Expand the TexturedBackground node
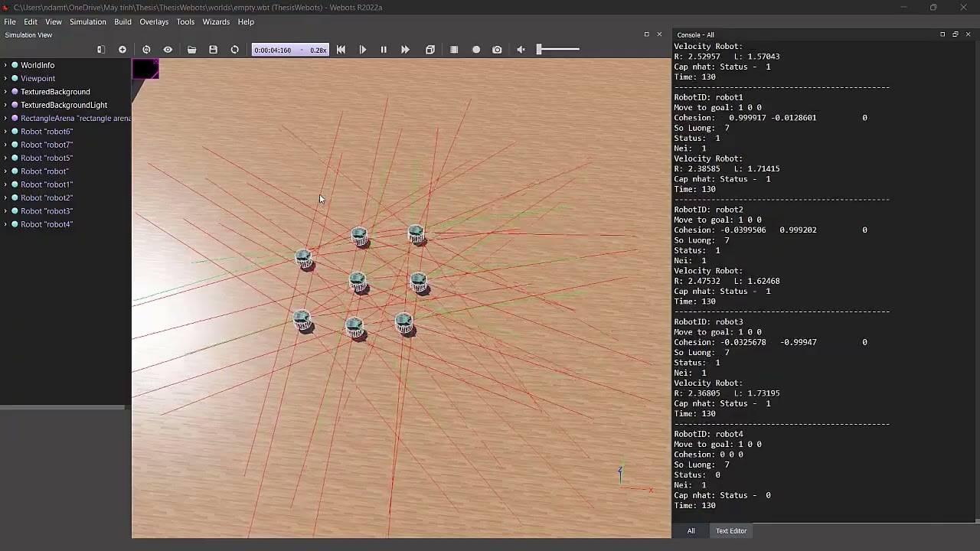The image size is (980, 551). click(5, 92)
